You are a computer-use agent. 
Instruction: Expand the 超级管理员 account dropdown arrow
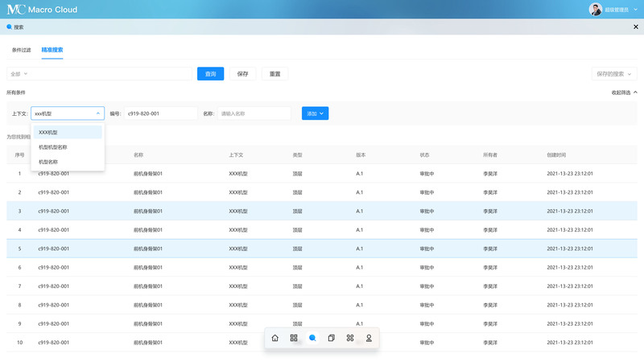635,10
